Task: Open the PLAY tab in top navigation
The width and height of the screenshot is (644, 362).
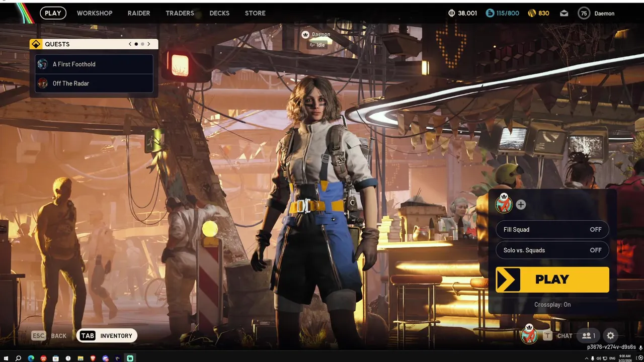Action: (x=53, y=13)
